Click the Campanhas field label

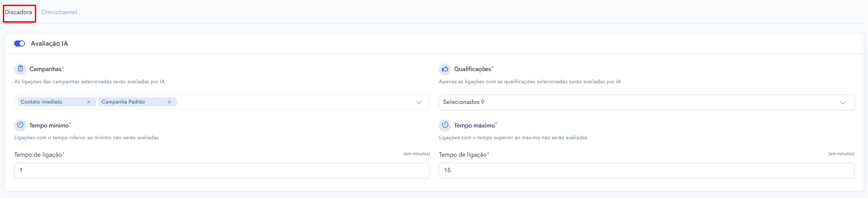(46, 69)
